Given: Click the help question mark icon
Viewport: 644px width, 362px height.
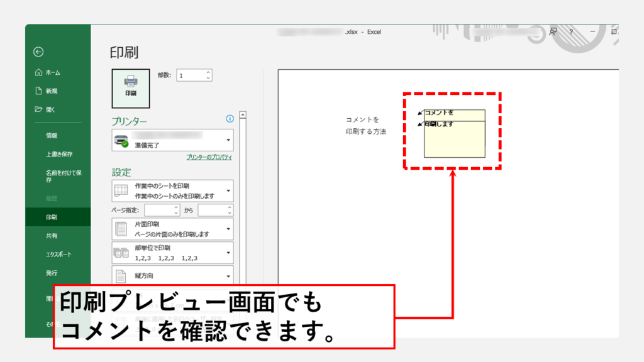Looking at the screenshot, I should pyautogui.click(x=571, y=31).
